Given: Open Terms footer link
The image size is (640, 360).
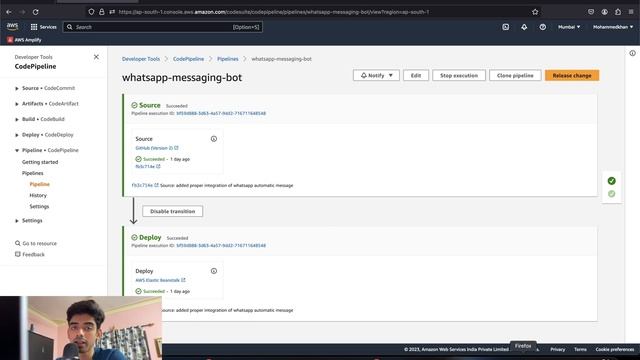Looking at the screenshot, I should [x=580, y=349].
